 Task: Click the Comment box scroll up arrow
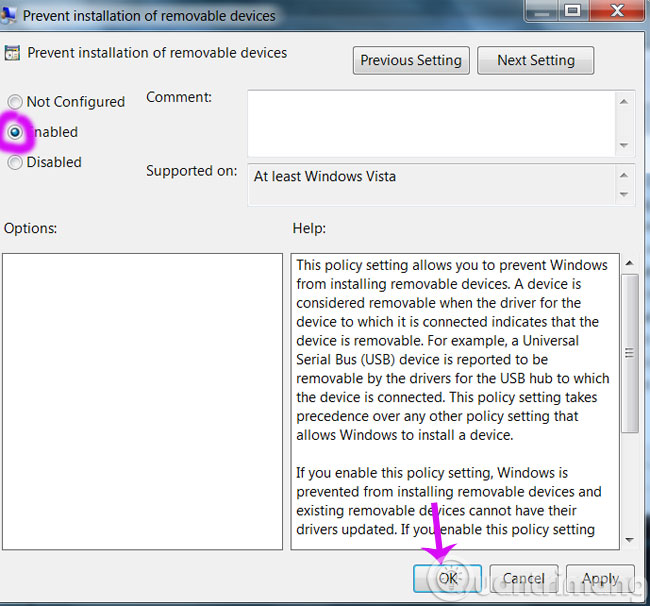tap(624, 102)
